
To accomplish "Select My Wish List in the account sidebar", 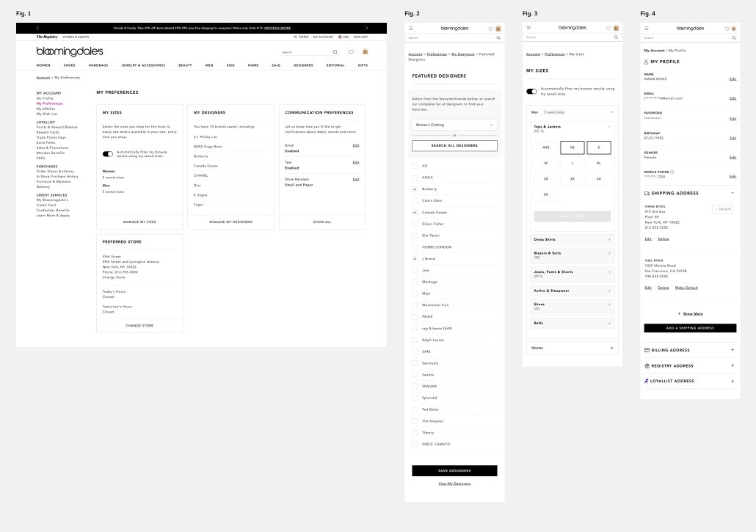I will coord(47,114).
